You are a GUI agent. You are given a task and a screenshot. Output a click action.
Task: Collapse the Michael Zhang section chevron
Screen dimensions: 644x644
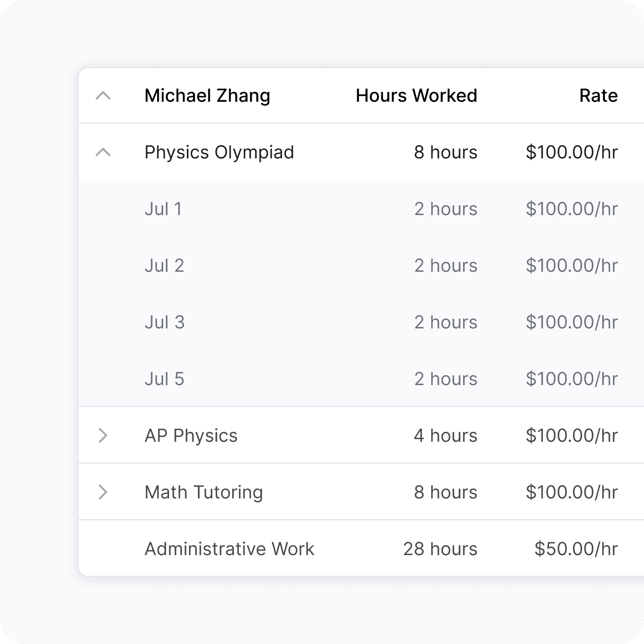[x=103, y=96]
